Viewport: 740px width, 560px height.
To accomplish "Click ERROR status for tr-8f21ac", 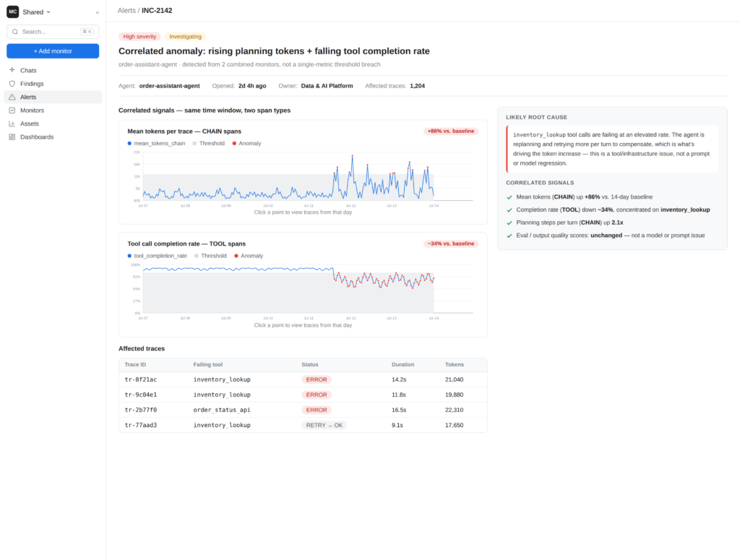I will coord(317,379).
